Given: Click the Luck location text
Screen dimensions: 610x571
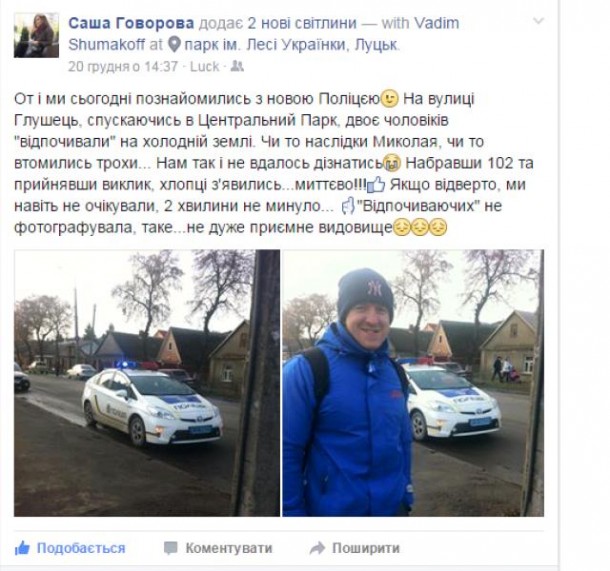Looking at the screenshot, I should tap(204, 67).
